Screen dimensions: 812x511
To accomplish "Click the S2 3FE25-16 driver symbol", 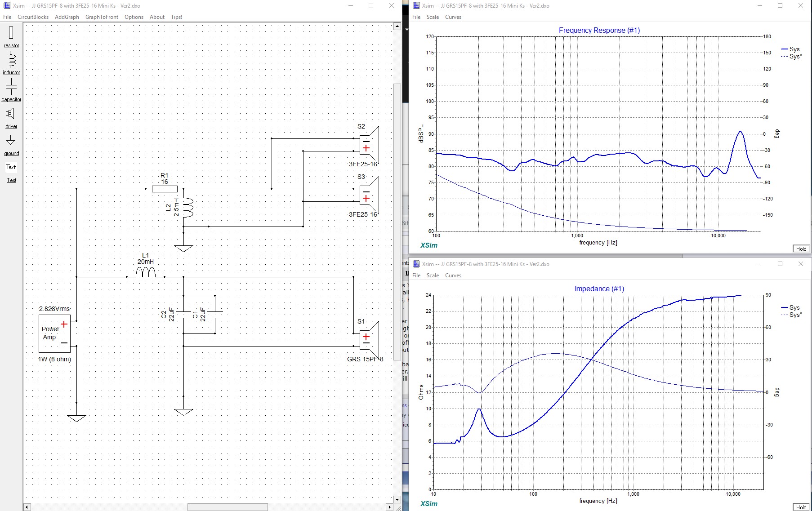I will pyautogui.click(x=370, y=144).
